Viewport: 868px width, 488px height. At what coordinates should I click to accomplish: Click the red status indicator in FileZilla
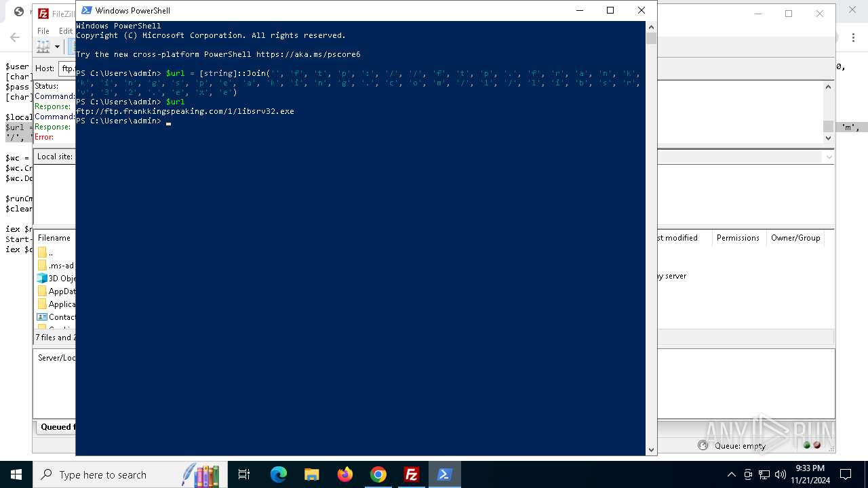click(x=816, y=445)
